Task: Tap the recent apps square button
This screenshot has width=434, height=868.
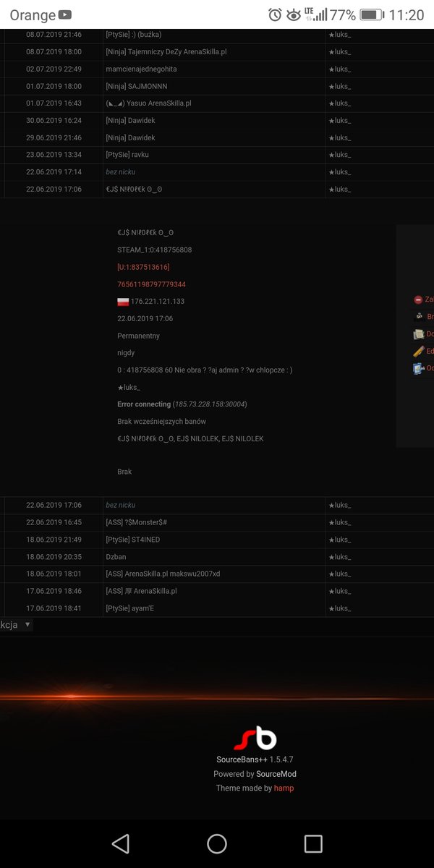Action: [x=313, y=843]
